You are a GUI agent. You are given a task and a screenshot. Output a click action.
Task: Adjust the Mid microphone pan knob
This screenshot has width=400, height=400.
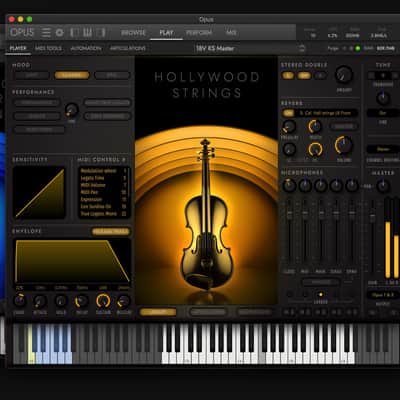305,185
